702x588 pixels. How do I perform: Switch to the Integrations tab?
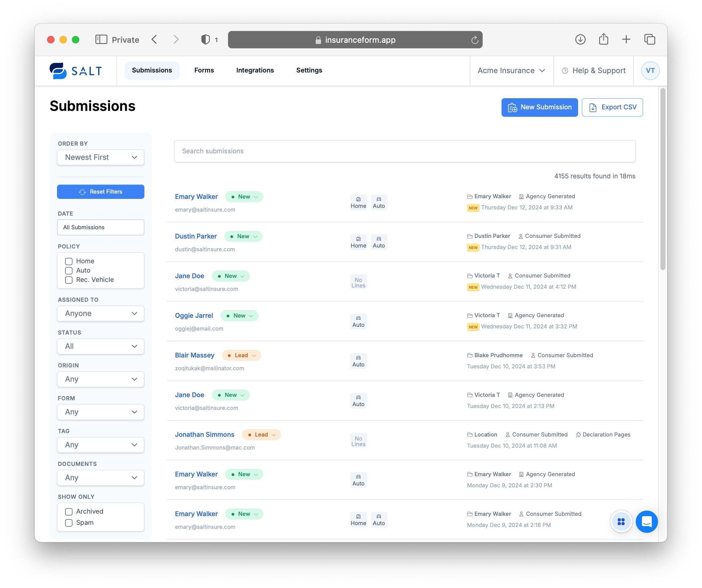255,70
